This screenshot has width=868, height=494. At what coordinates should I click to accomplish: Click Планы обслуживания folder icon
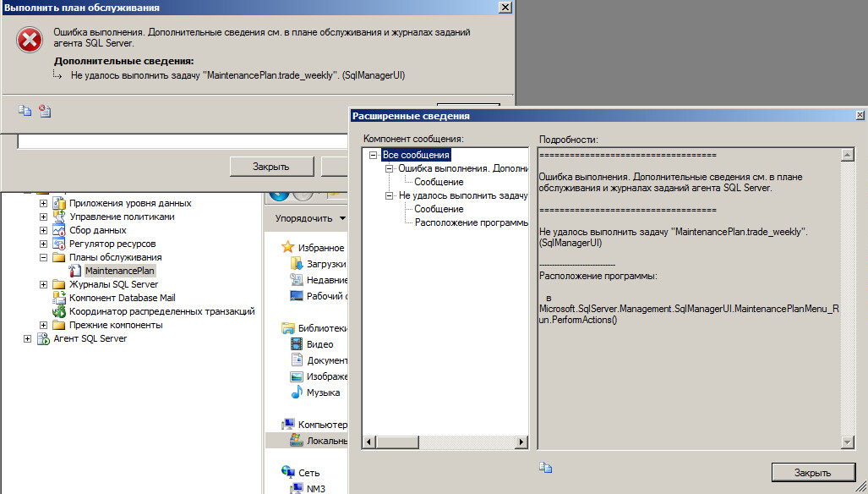pos(58,257)
